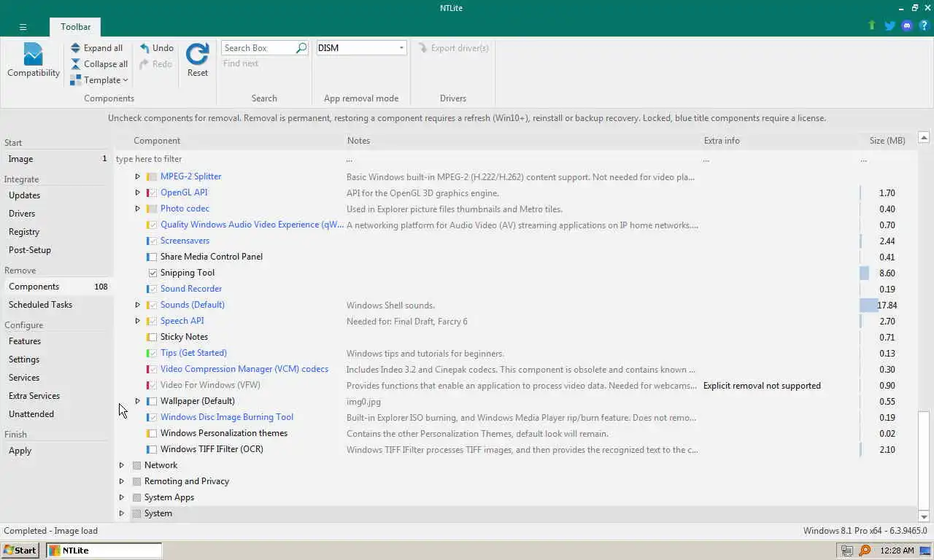
Task: Expand the MPEG-2 Splitter node
Action: (x=137, y=176)
